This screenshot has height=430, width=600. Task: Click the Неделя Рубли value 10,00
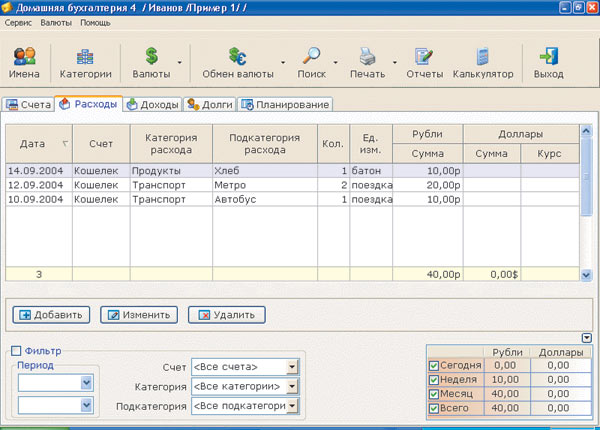click(x=507, y=380)
